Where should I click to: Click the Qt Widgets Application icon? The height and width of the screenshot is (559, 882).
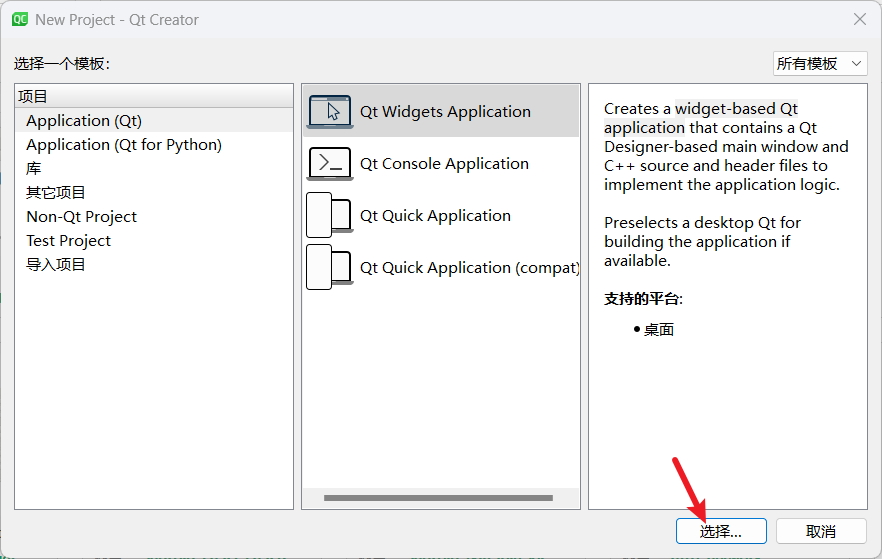pos(330,111)
